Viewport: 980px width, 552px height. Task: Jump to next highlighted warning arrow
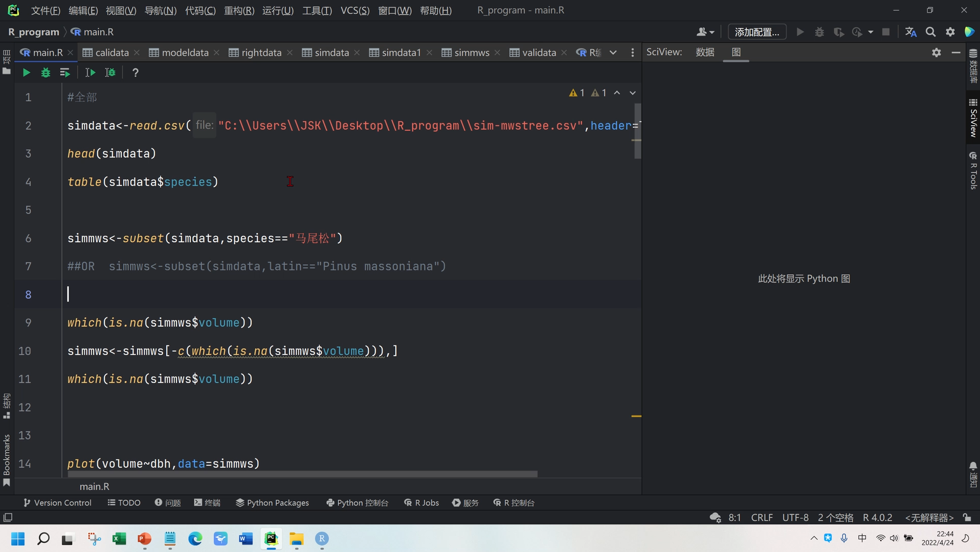633,93
